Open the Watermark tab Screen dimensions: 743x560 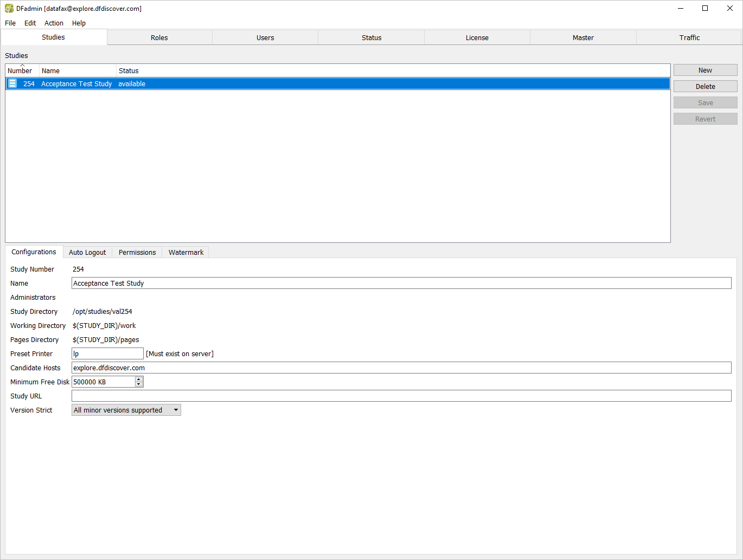[x=186, y=253]
